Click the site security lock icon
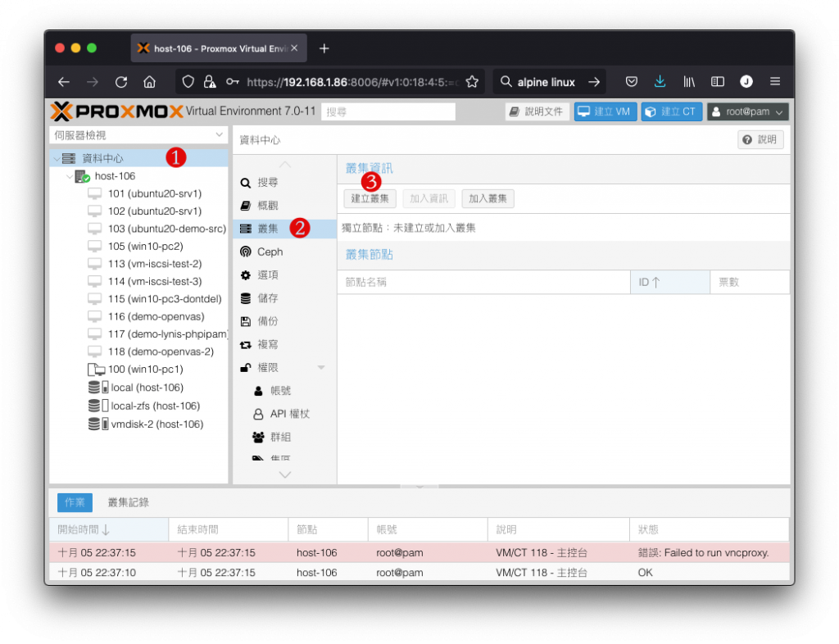The height and width of the screenshot is (644, 839). [x=210, y=82]
